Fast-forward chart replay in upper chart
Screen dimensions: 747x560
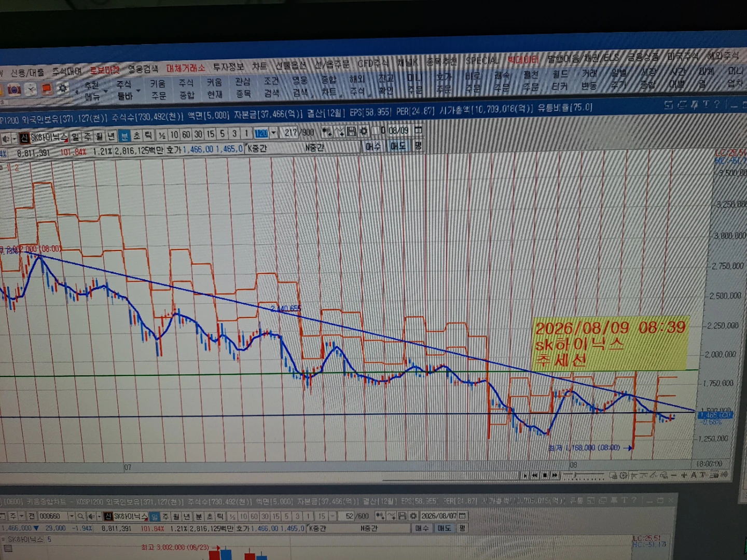pyautogui.click(x=555, y=475)
